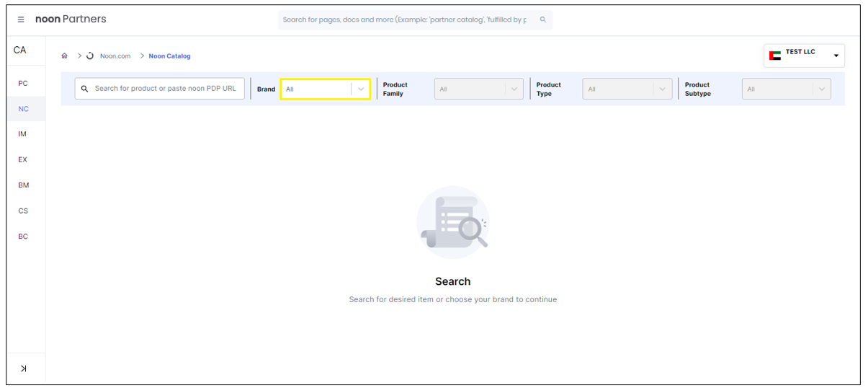Open the Product Family dropdown

(478, 89)
